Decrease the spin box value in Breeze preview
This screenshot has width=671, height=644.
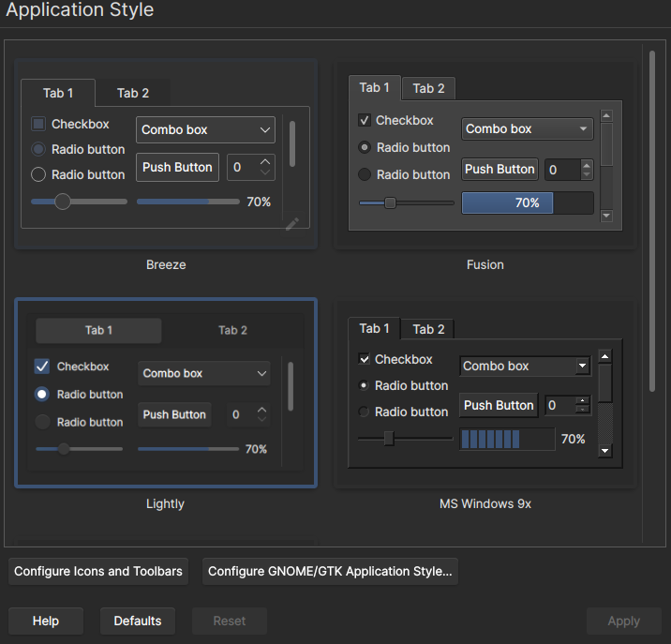coord(265,172)
